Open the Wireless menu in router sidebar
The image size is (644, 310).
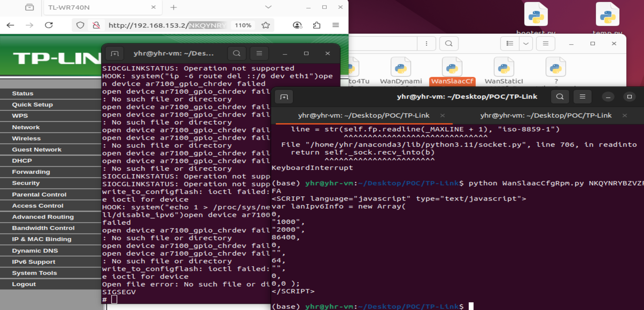26,138
